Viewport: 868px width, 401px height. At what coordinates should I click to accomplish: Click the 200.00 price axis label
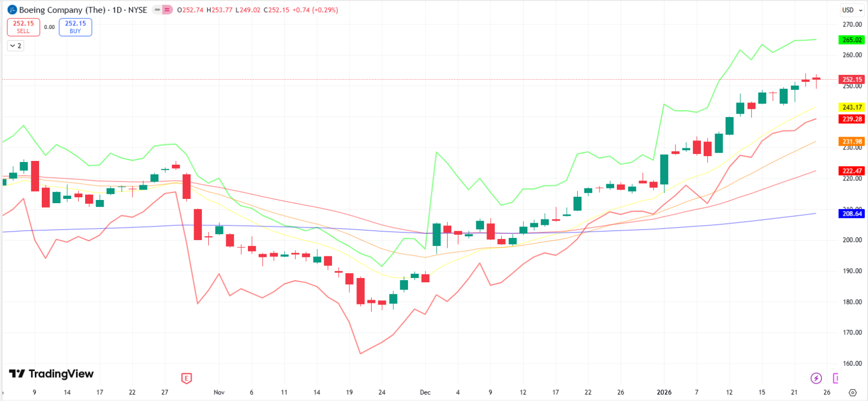(852, 240)
